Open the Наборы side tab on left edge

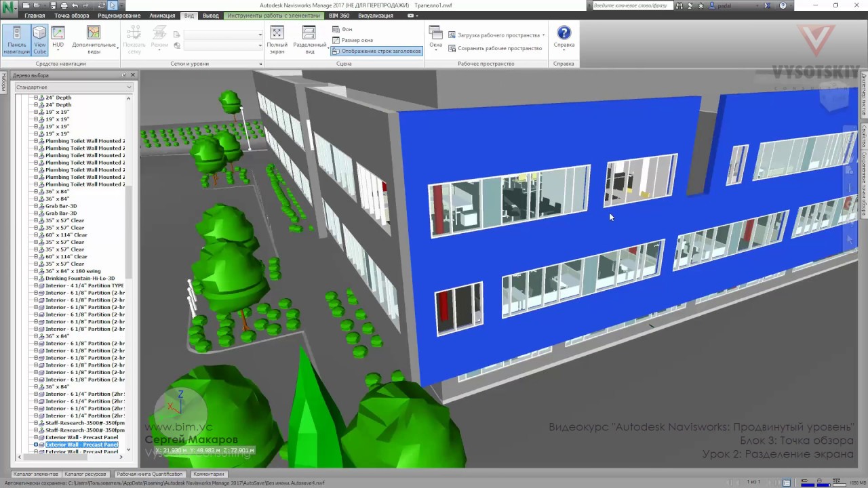point(3,82)
